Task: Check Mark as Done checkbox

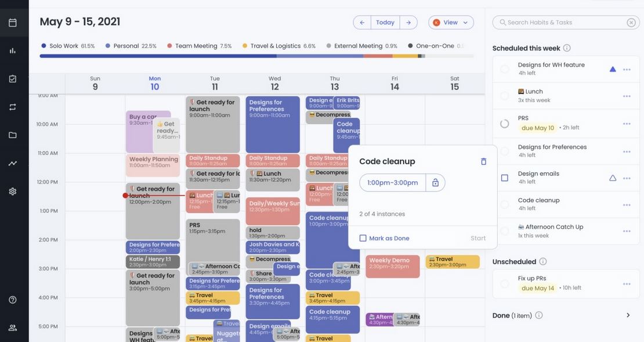Action: coord(363,238)
